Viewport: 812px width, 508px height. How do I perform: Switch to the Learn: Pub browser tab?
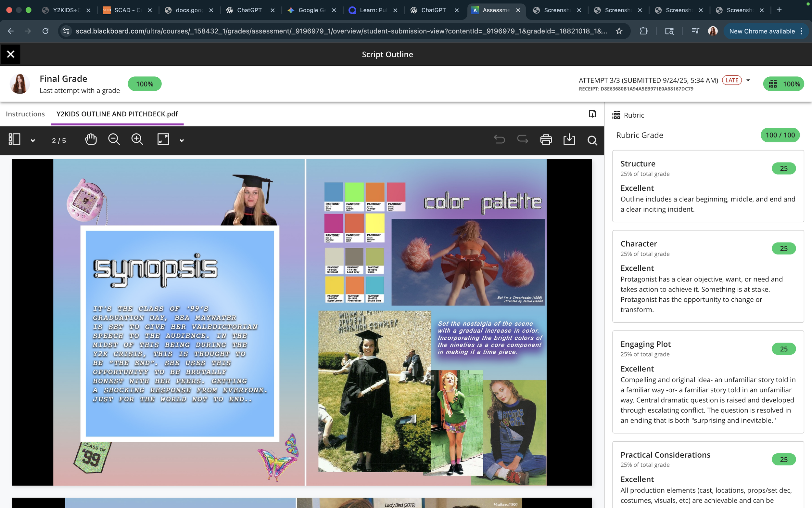373,10
